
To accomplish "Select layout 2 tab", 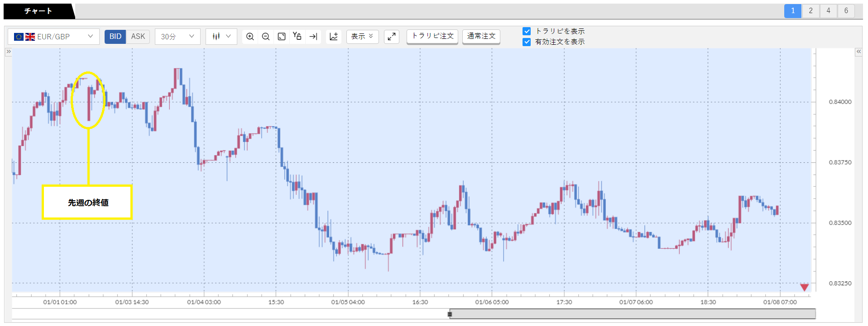I will pos(810,11).
